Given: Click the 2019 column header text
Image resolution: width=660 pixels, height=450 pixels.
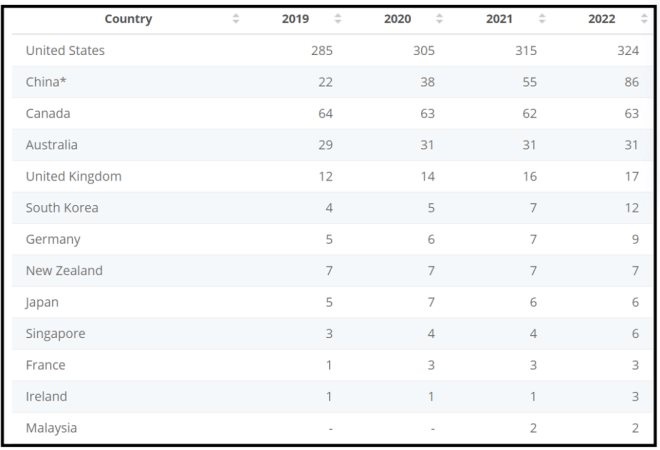Looking at the screenshot, I should coord(296,19).
